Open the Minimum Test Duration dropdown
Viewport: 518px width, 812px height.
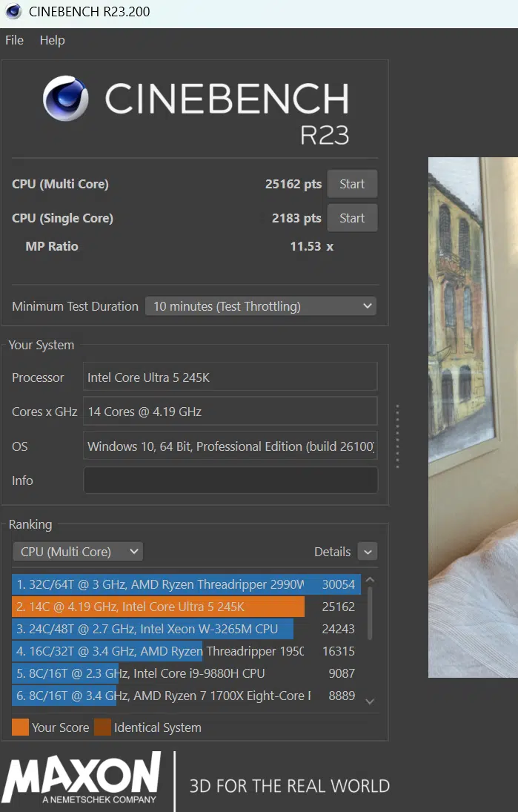tap(260, 306)
